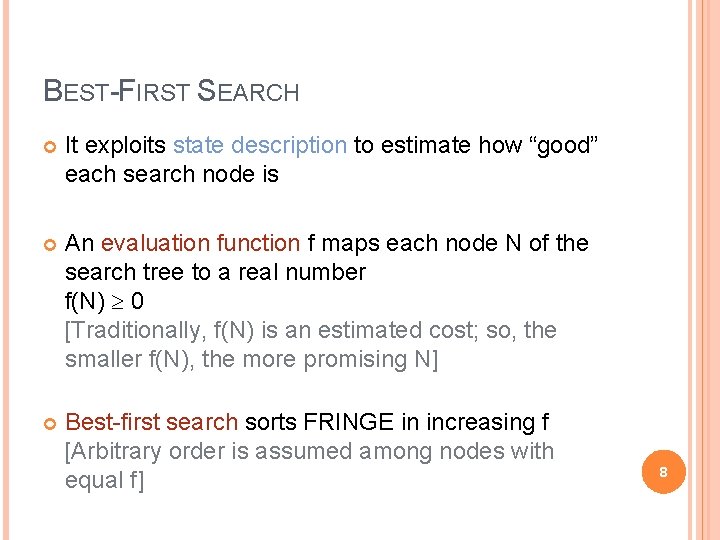Click the text "equal f]"
This screenshot has width=720, height=540.
click(x=104, y=480)
